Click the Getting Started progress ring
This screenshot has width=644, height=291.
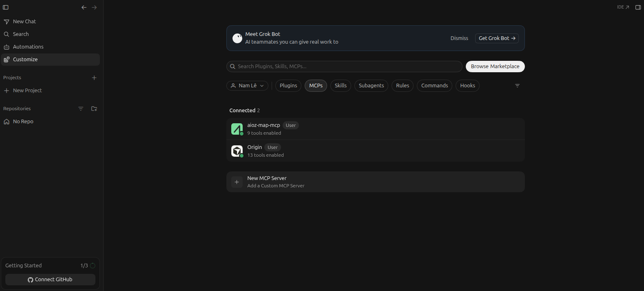point(93,266)
